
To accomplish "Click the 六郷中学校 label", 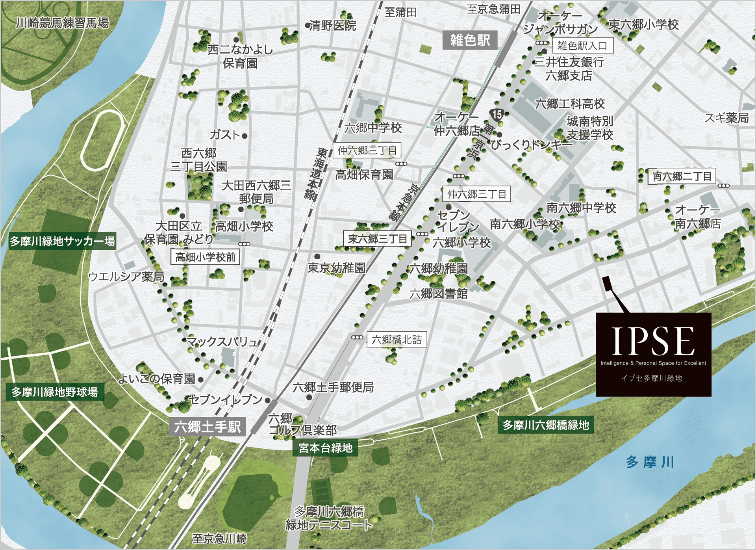I will [372, 128].
